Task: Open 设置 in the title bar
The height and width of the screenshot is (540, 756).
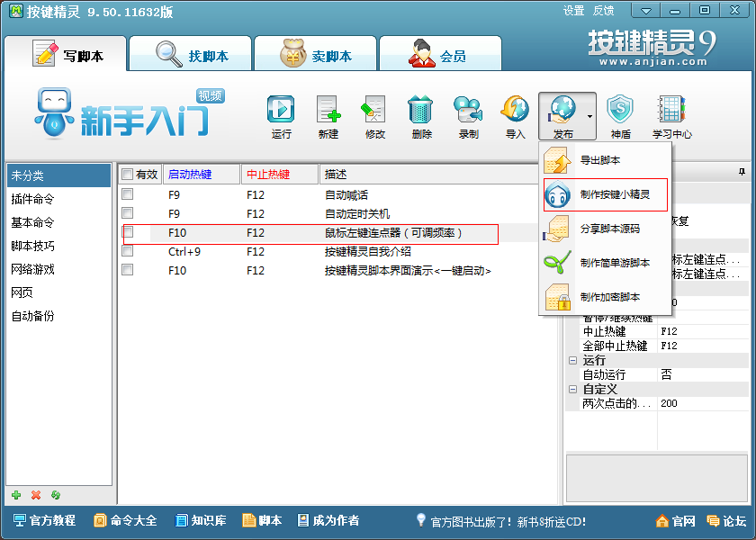Action: tap(574, 11)
